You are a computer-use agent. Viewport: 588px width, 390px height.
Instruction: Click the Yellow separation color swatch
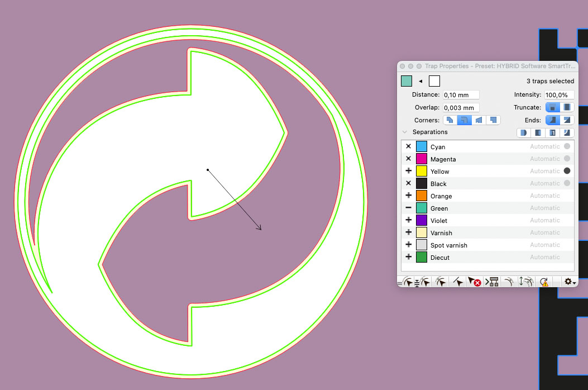click(422, 171)
